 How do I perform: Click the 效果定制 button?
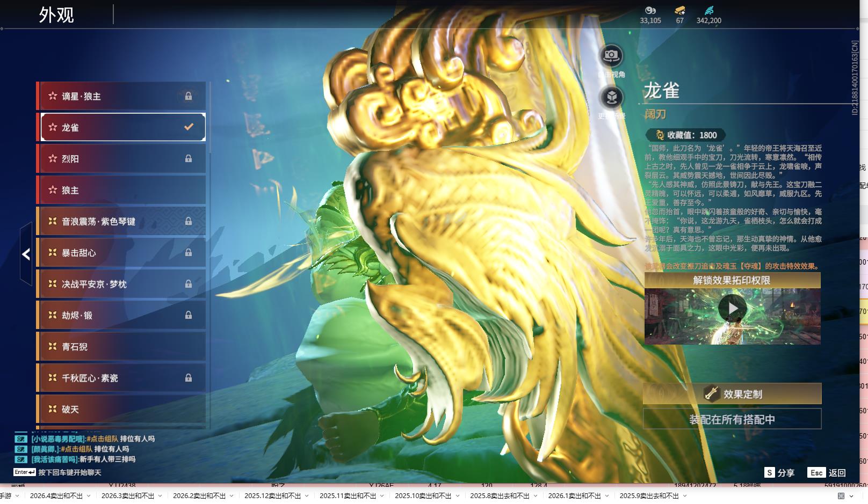tap(732, 394)
